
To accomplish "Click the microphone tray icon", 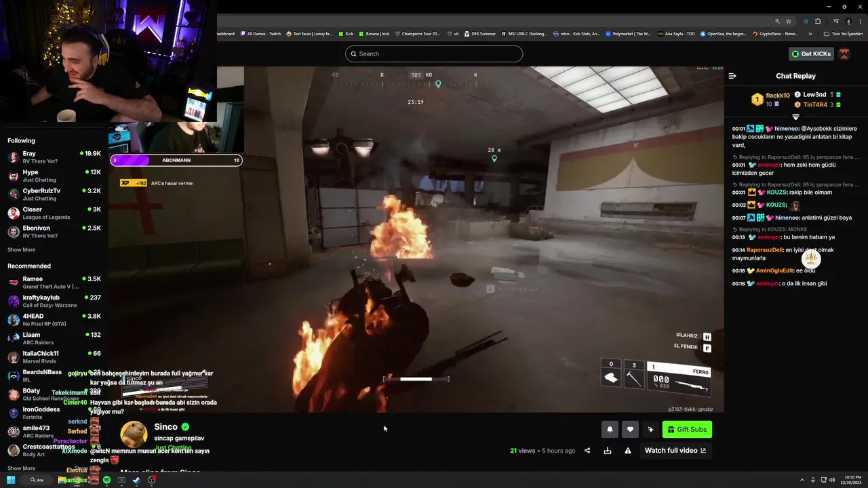I will tap(813, 480).
